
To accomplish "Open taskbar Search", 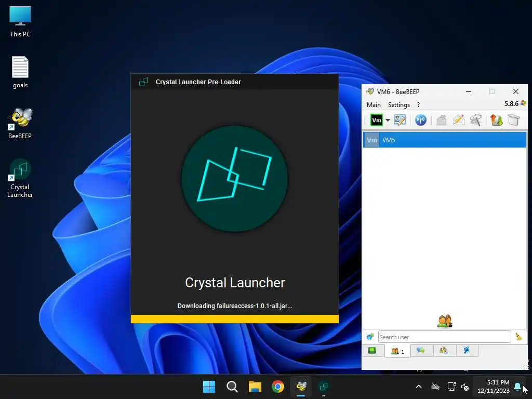I will (x=232, y=387).
